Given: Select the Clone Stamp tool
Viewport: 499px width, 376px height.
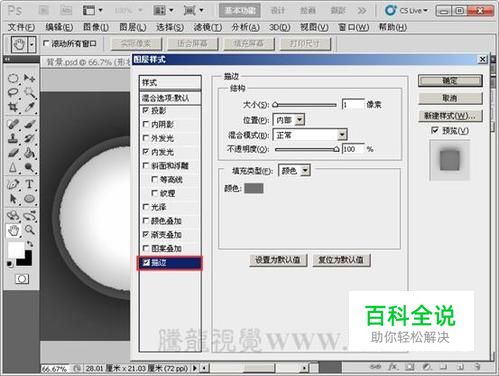Looking at the screenshot, I should pyautogui.click(x=13, y=138).
